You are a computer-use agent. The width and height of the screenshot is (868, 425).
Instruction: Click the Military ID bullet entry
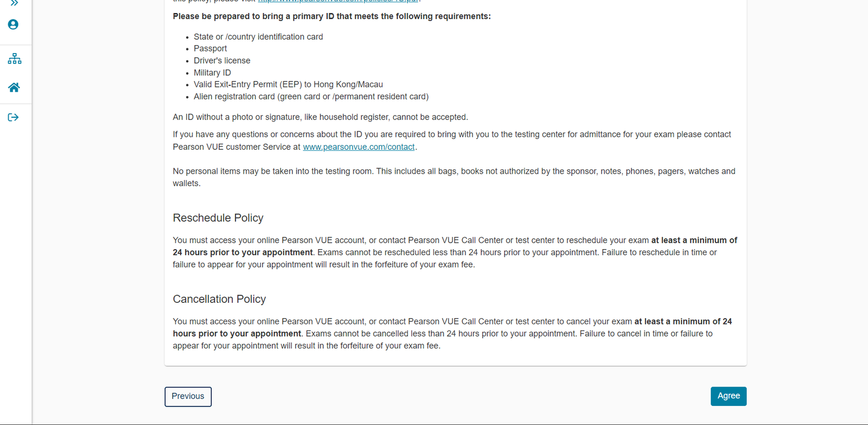(x=212, y=72)
